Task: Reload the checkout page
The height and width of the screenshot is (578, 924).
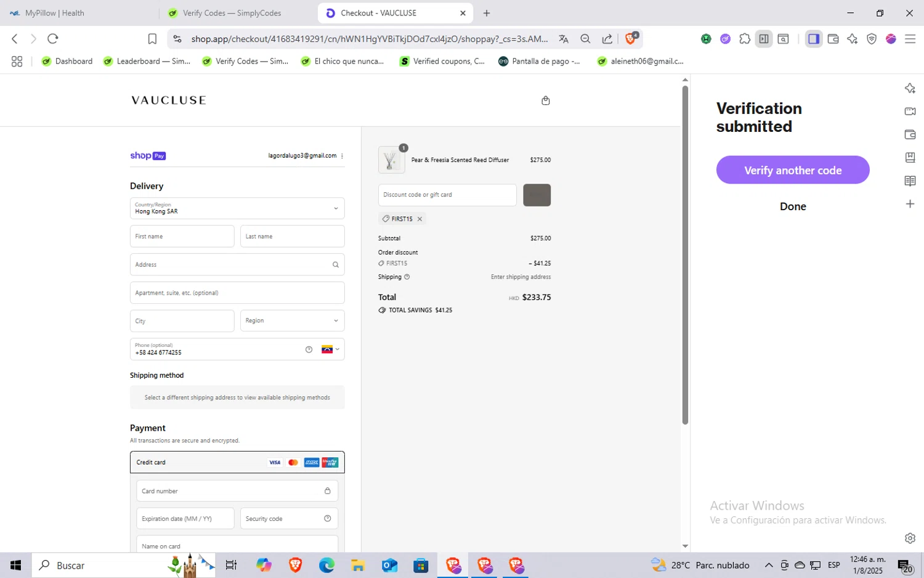Action: tap(53, 39)
